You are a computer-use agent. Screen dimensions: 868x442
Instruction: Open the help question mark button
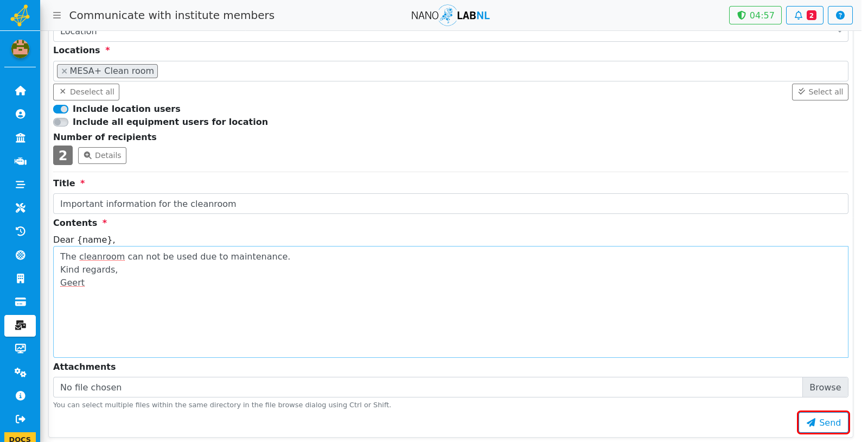pyautogui.click(x=840, y=15)
